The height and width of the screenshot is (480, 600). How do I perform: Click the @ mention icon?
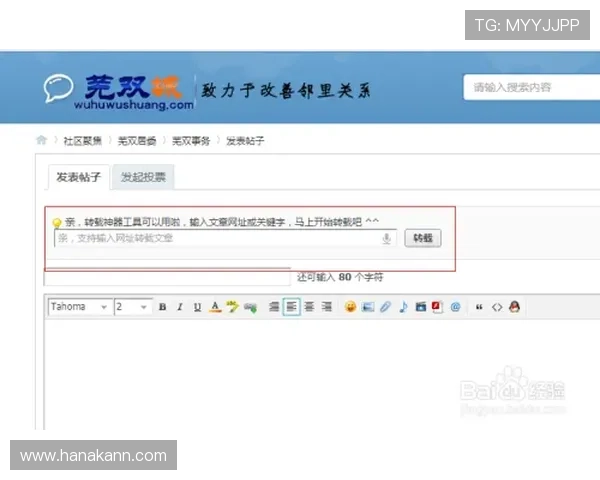pyautogui.click(x=455, y=307)
